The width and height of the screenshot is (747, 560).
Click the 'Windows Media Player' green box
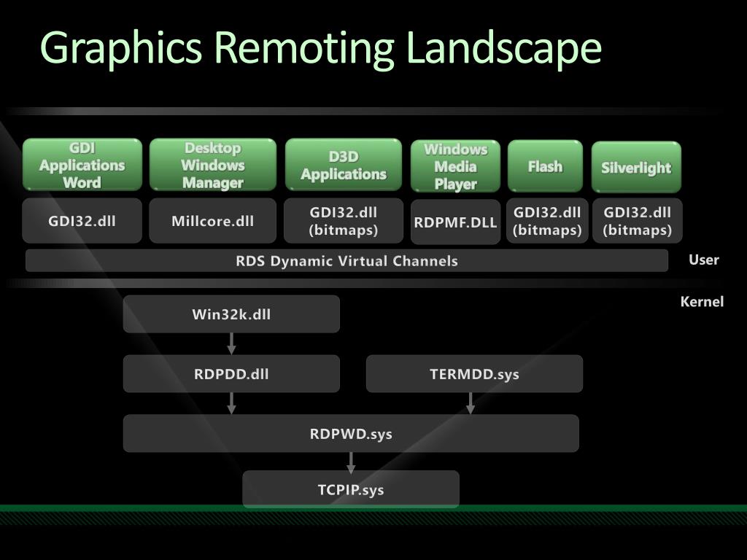tap(455, 166)
